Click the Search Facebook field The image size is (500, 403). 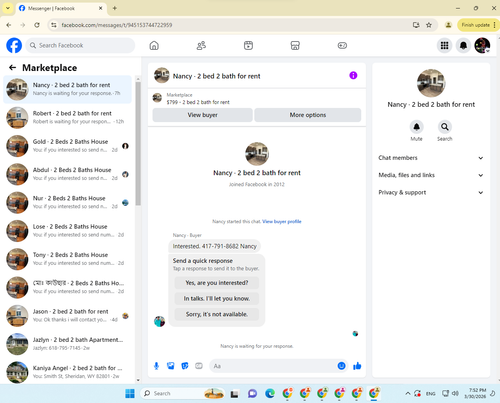tap(80, 45)
